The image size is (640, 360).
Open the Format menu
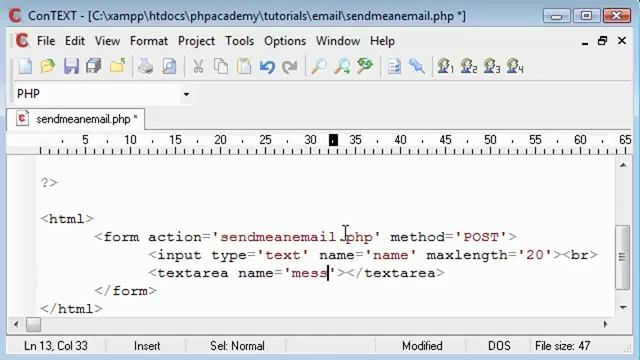(149, 41)
